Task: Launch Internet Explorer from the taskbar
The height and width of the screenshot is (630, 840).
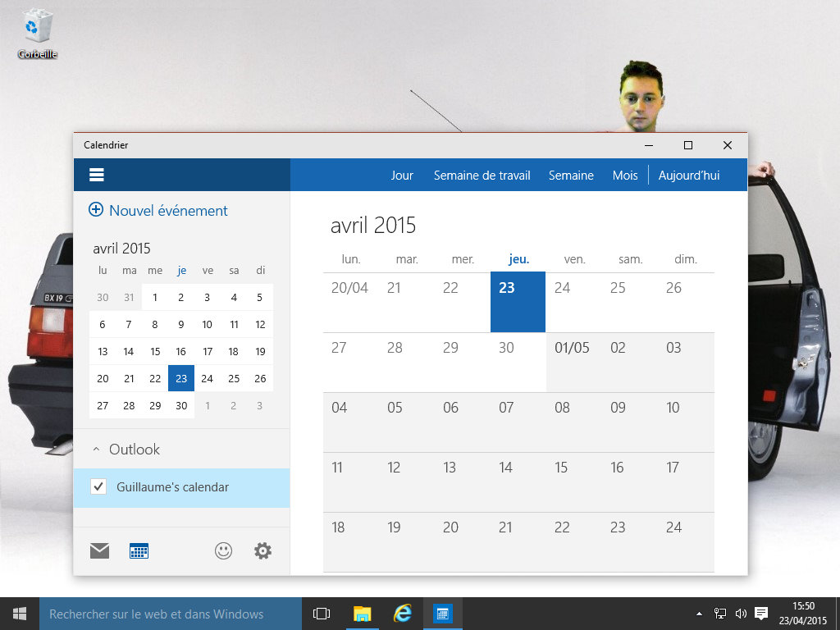Action: click(402, 614)
